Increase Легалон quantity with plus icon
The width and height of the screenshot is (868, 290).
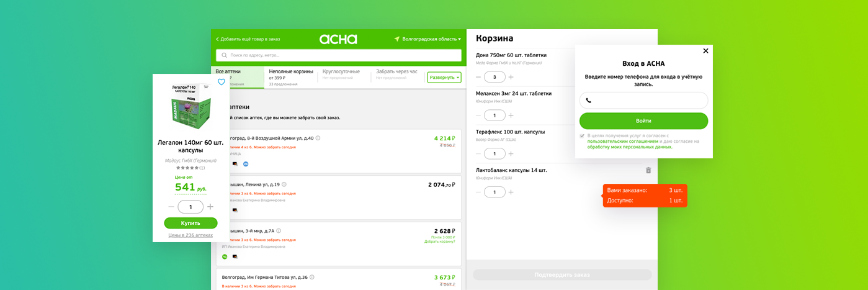coord(210,207)
